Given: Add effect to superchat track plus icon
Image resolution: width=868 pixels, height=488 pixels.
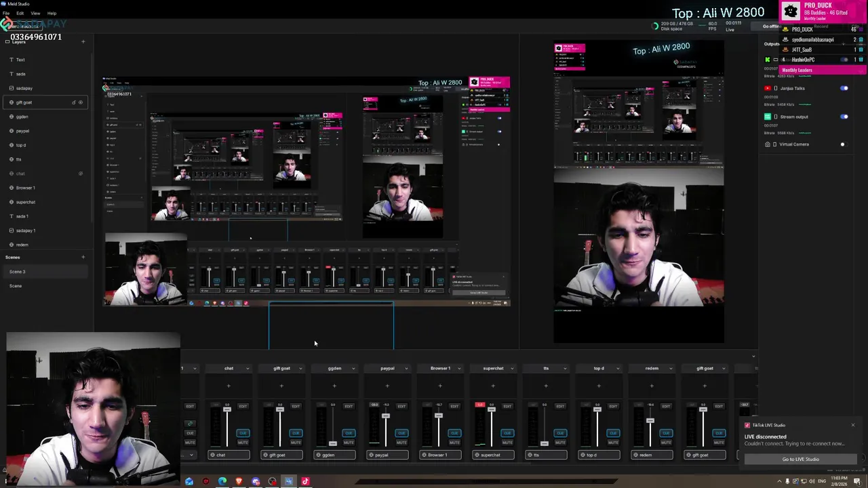Looking at the screenshot, I should pyautogui.click(x=493, y=386).
